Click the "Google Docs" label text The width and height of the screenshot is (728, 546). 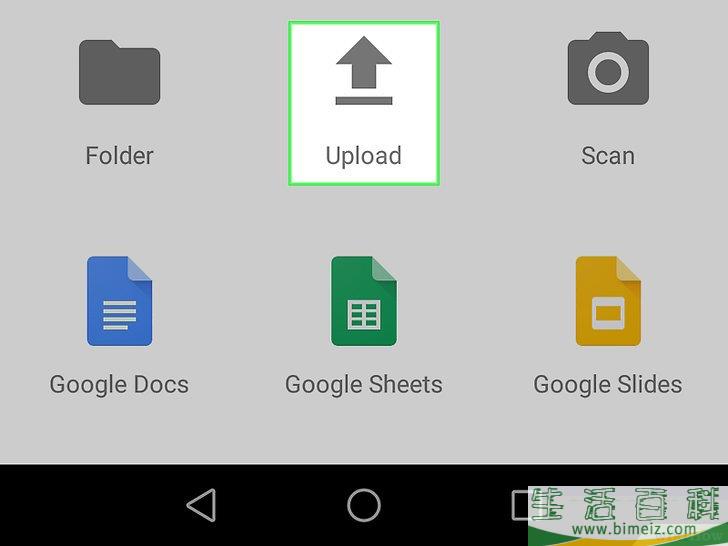pos(119,385)
